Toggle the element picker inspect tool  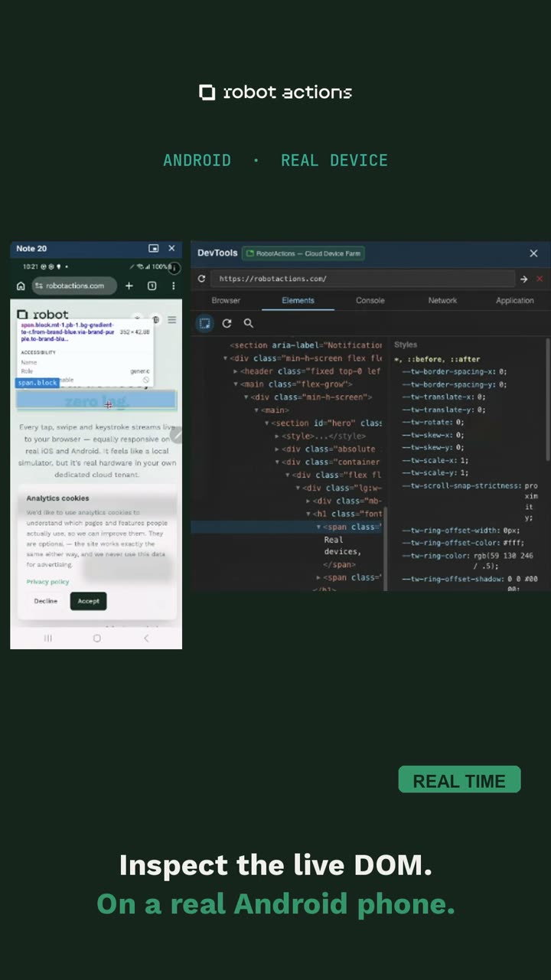point(205,323)
